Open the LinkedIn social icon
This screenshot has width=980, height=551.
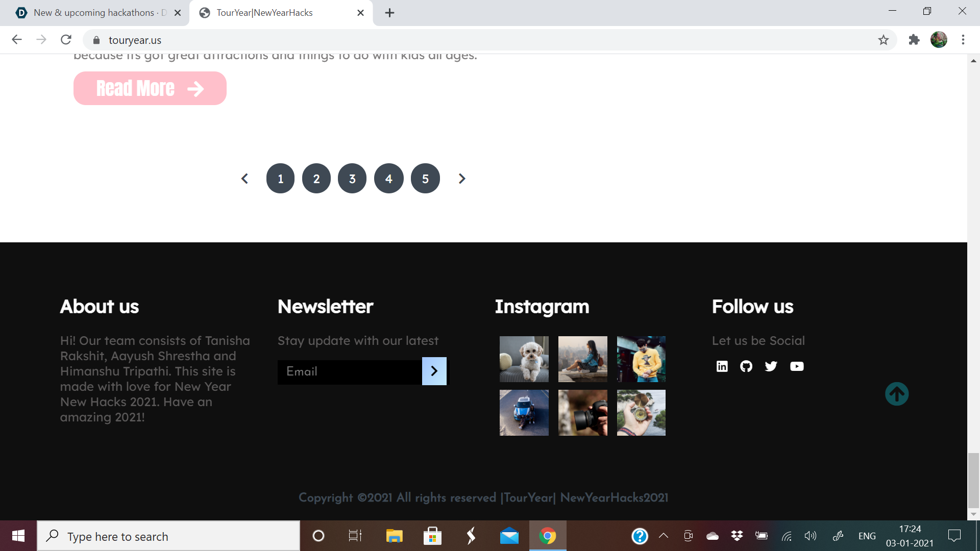click(722, 366)
